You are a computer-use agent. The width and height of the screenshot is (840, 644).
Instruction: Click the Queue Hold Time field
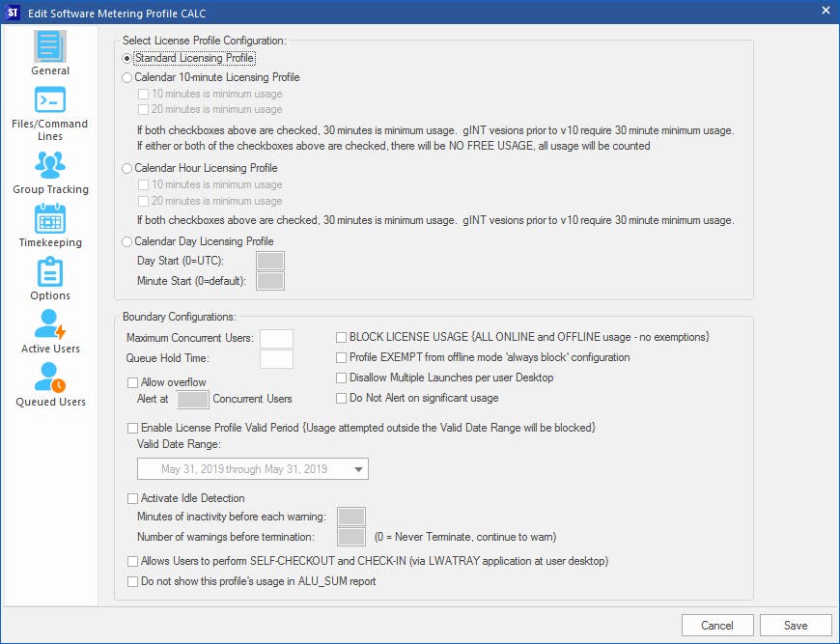click(x=276, y=359)
